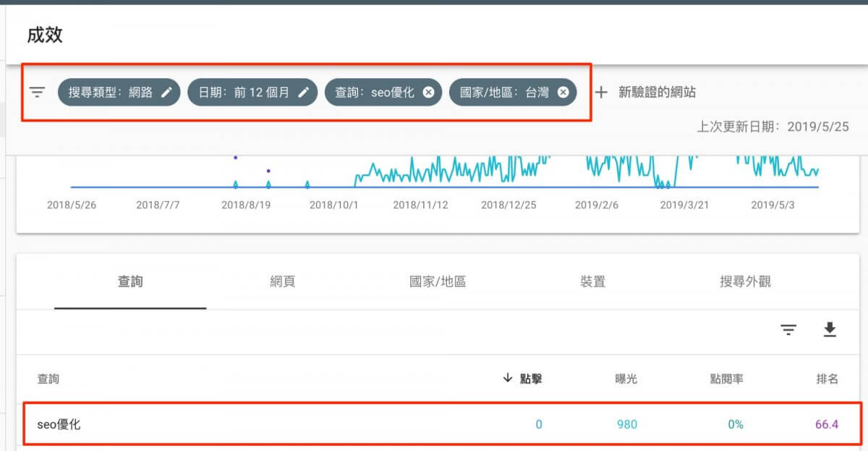Download the table data via export icon
The width and height of the screenshot is (868, 451).
pyautogui.click(x=830, y=330)
